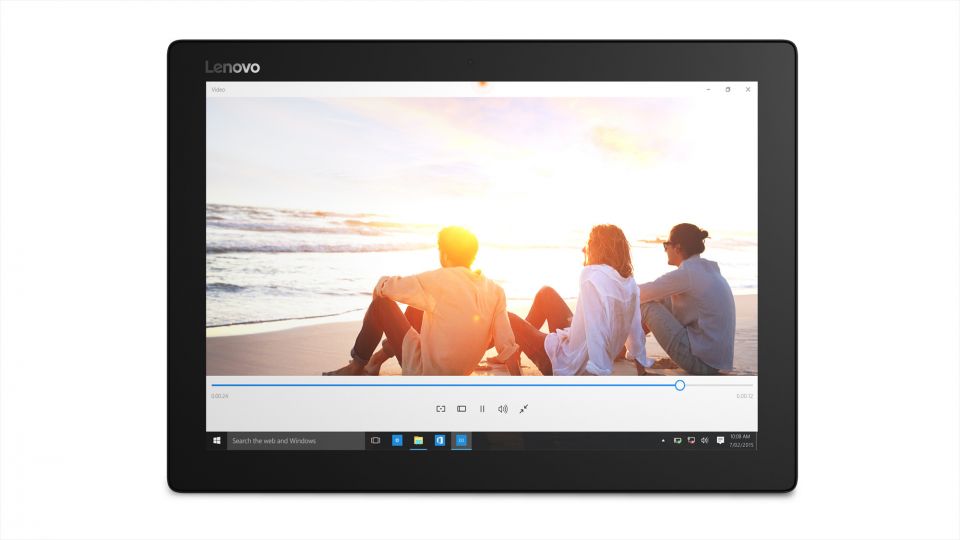Image resolution: width=960 pixels, height=540 pixels.
Task: Open the taskbar volume control
Action: click(x=705, y=440)
